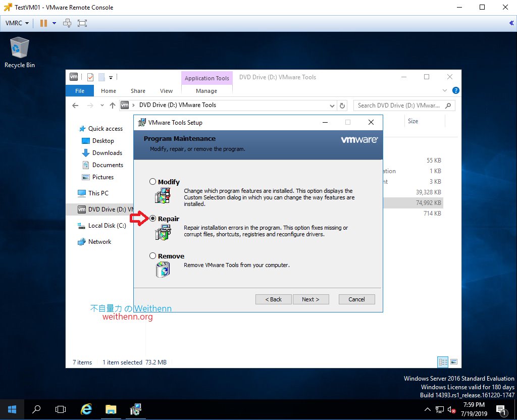Open the address bar dropdown in Explorer
The width and height of the screenshot is (517, 420).
(332, 106)
